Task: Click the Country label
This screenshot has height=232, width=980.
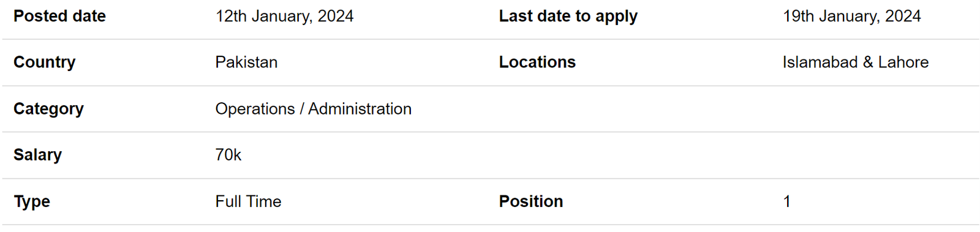Action: [x=45, y=62]
